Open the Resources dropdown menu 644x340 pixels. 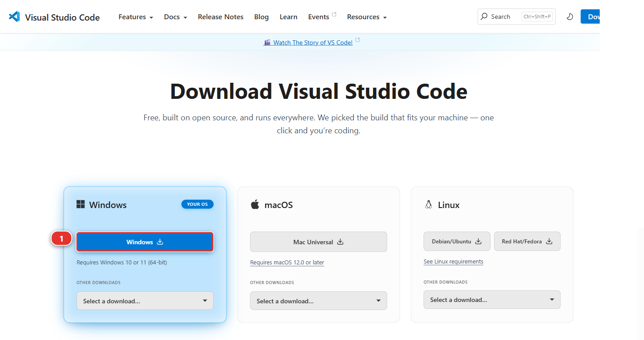pos(367,17)
